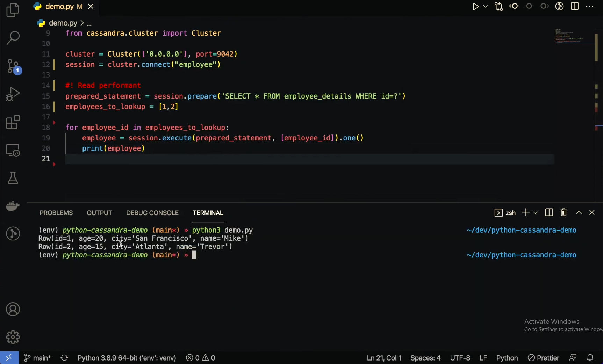Open Remote Explorer view

click(13, 150)
